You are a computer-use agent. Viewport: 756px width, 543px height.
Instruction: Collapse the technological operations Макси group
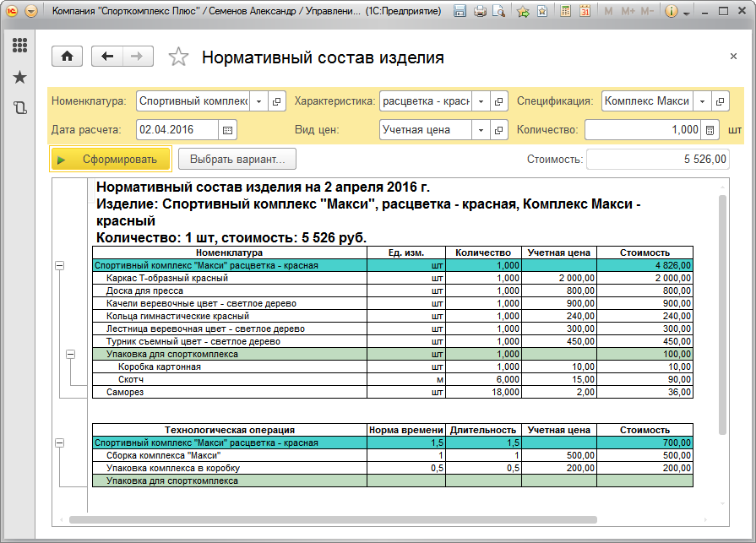click(x=59, y=443)
